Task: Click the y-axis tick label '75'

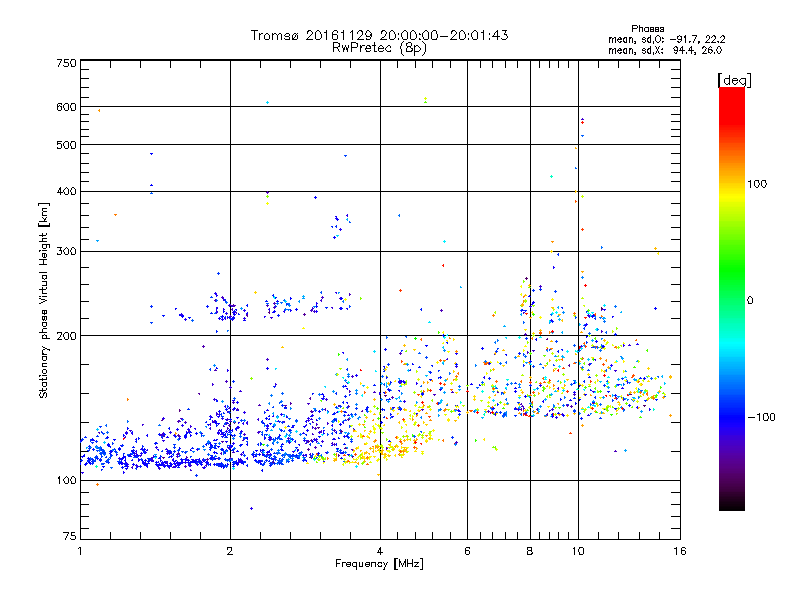Action: [x=70, y=536]
